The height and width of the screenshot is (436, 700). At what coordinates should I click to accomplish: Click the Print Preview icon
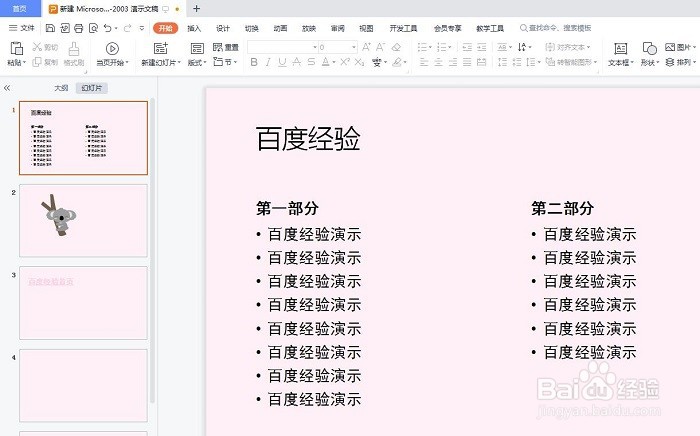coord(93,28)
